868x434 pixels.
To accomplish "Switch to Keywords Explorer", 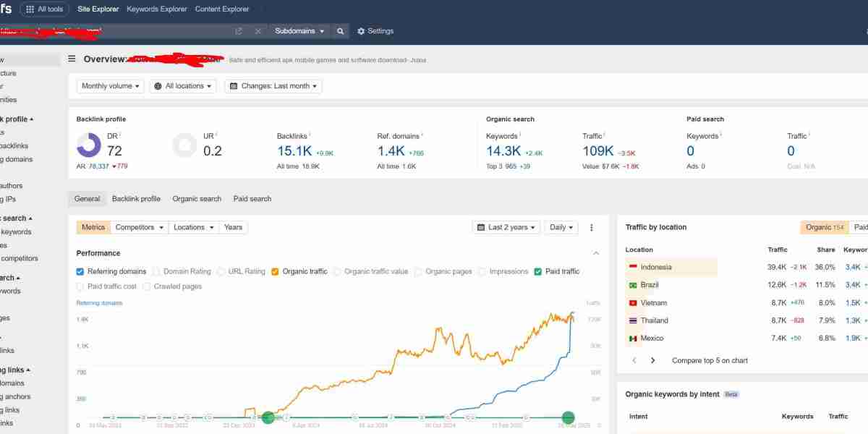I will [x=156, y=9].
